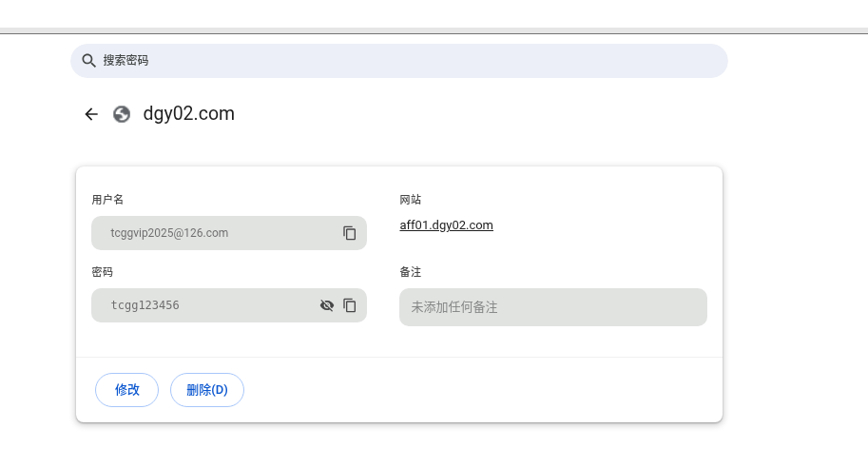This screenshot has height=468, width=868.
Task: Click the 未添加任何备注 notes box
Action: point(553,307)
